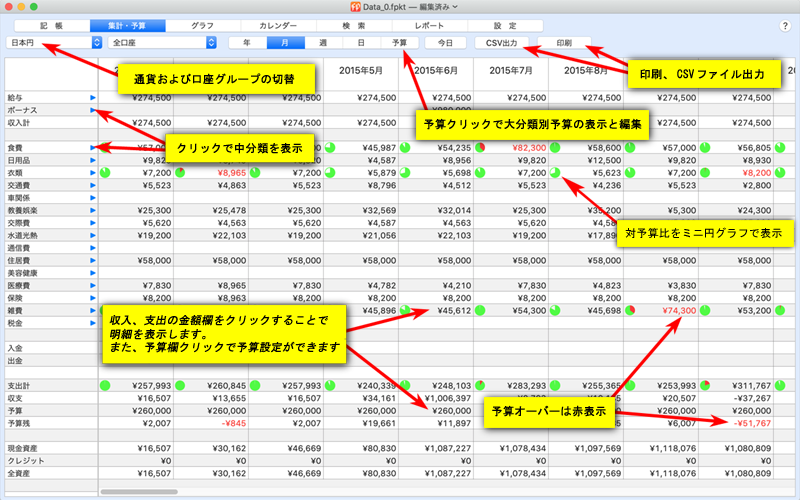800x500 pixels.
Task: Open the 設定 tab
Action: pos(505,26)
